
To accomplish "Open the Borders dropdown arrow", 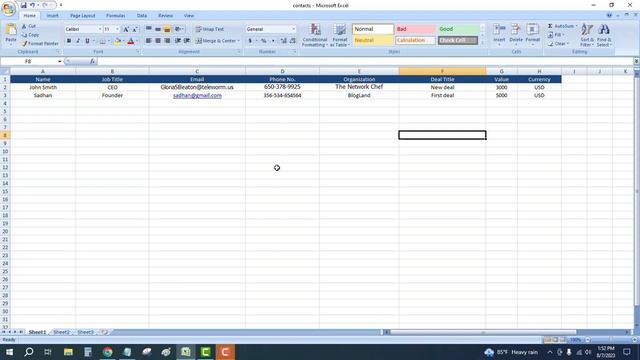I will coord(109,41).
